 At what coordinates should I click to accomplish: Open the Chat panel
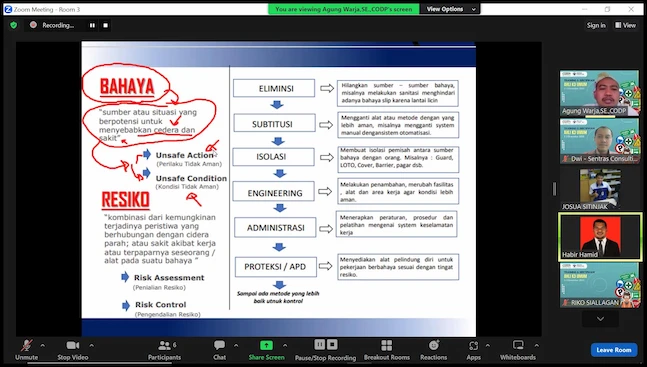coord(219,350)
